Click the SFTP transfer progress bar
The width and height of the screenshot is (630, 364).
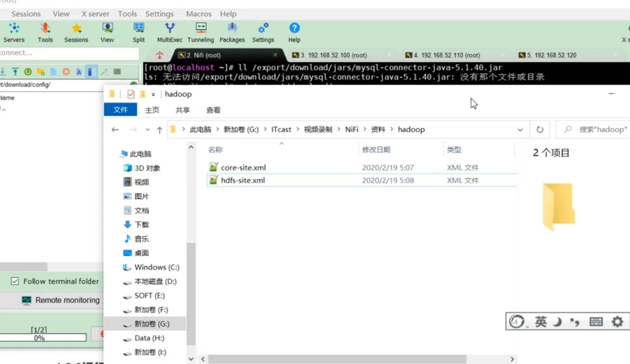pos(43,338)
